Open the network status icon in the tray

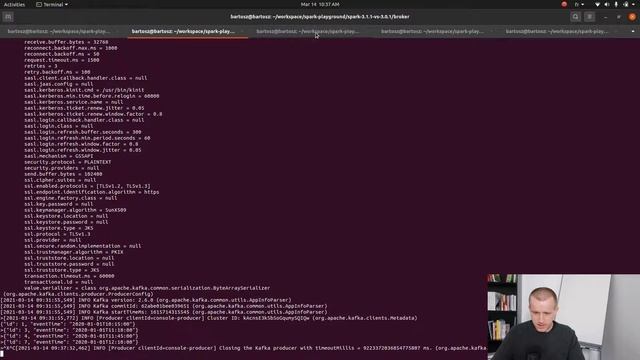click(598, 4)
